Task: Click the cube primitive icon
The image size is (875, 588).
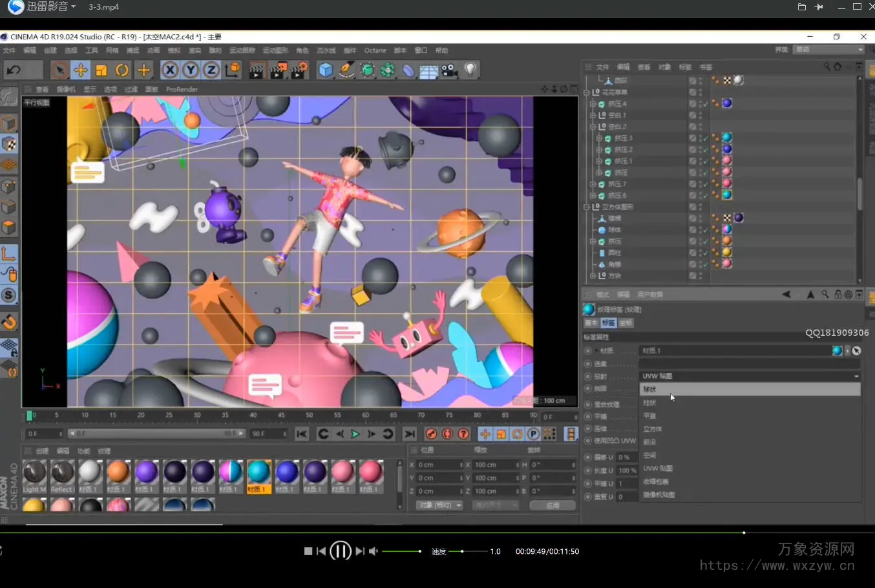Action: tap(326, 70)
